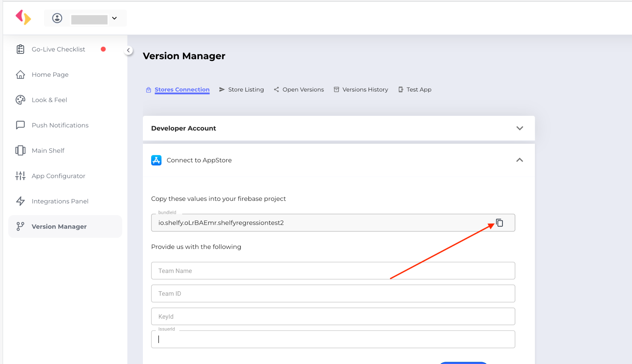Click the Main Shelf carousel icon

pos(20,150)
